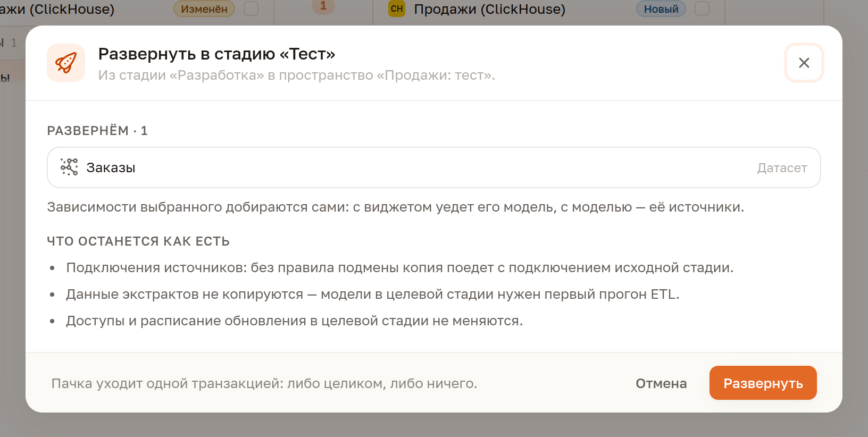Cancel the deployment with «Отмена»
This screenshot has height=437, width=868.
[661, 383]
